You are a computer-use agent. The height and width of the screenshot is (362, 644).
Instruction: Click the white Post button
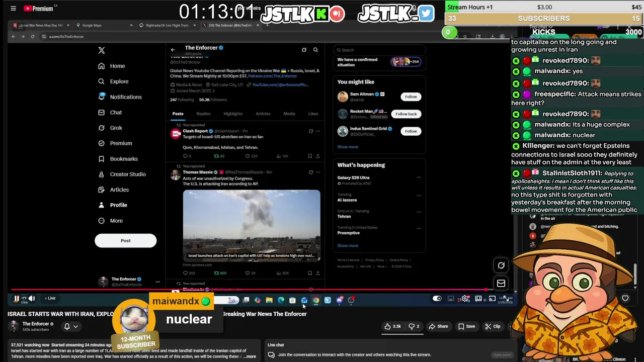[x=125, y=241]
